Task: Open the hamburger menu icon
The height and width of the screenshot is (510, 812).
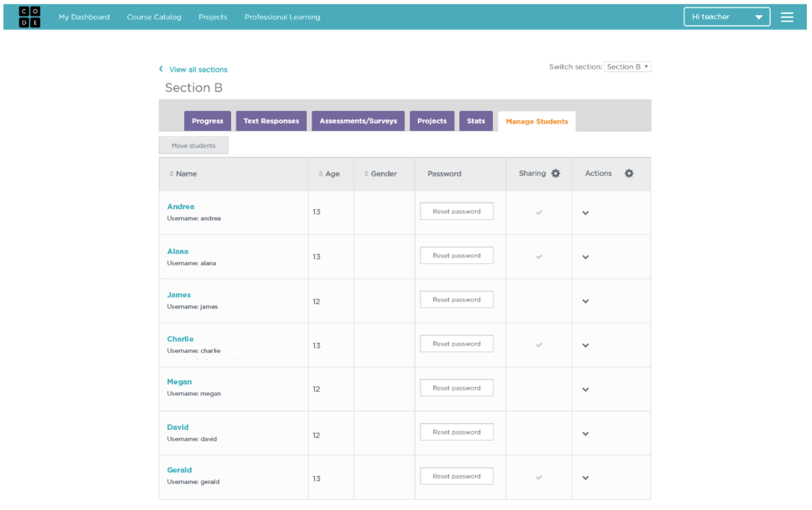Action: tap(787, 17)
